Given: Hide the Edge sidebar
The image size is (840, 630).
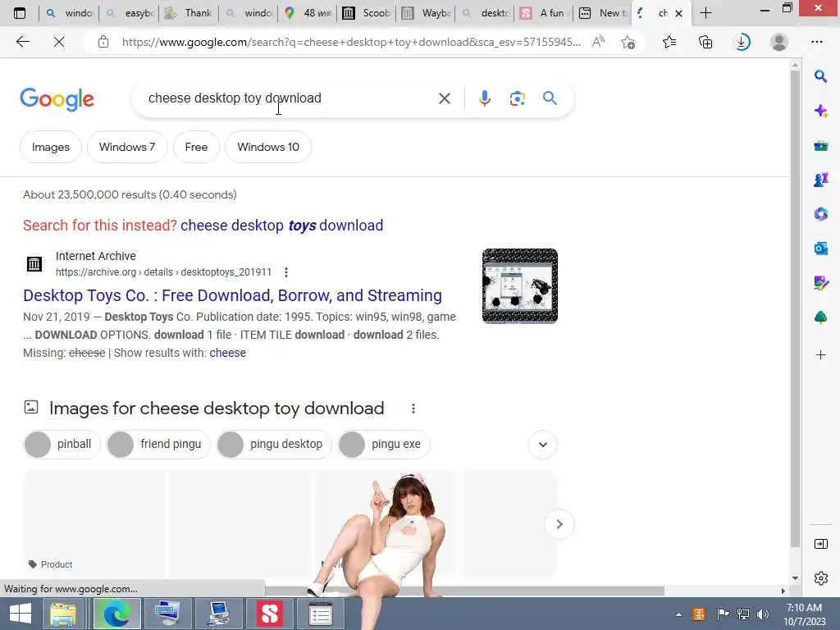Looking at the screenshot, I should click(x=820, y=545).
